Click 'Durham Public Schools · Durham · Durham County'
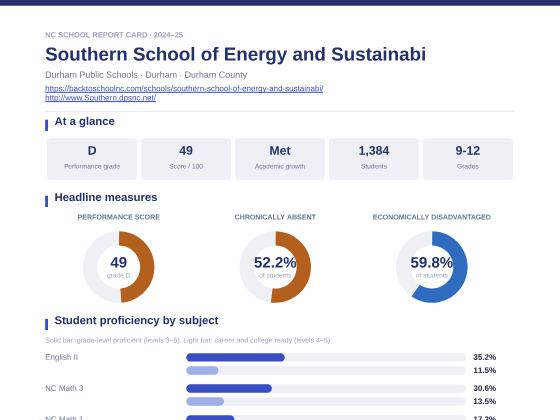The width and height of the screenshot is (560, 420). click(x=146, y=75)
